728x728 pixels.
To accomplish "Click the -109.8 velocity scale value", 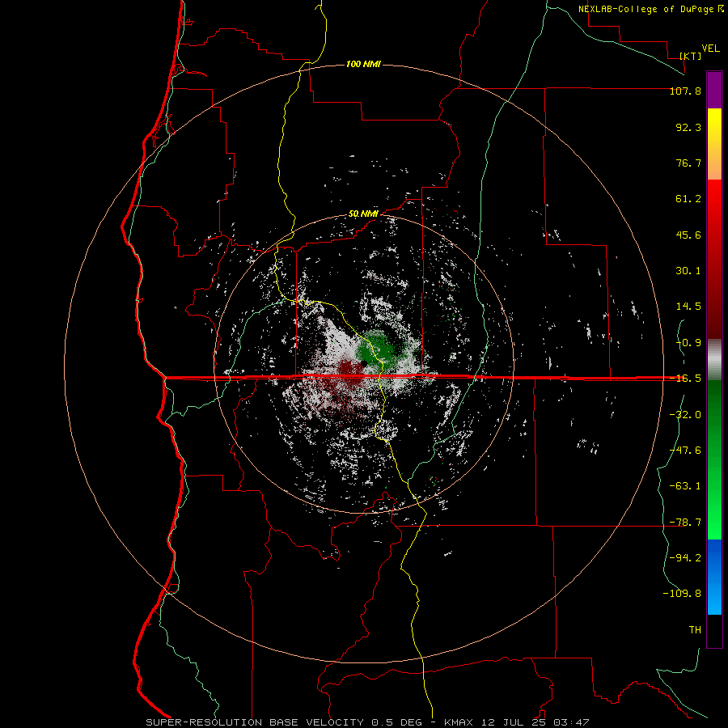I will pyautogui.click(x=682, y=594).
